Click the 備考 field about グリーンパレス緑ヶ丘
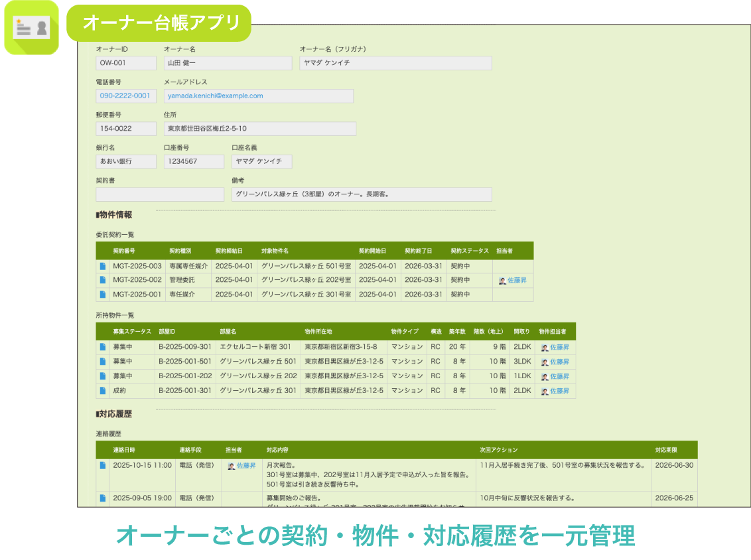 coord(362,194)
